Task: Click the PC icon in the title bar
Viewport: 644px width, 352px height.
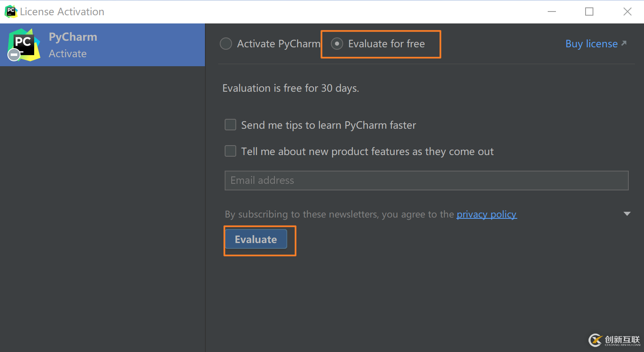Action: click(11, 11)
